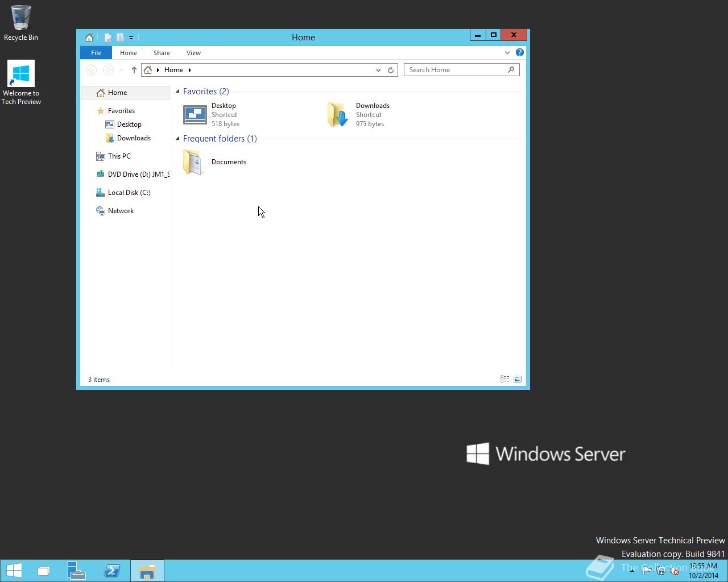
Task: Go up one level with Up arrow
Action: pos(134,70)
